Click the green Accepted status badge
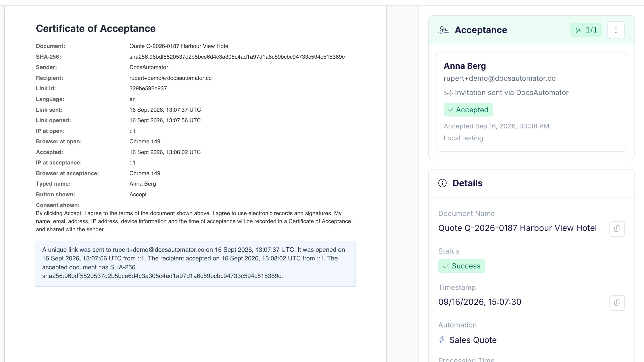Viewport: 644px width, 362px height. 468,110
